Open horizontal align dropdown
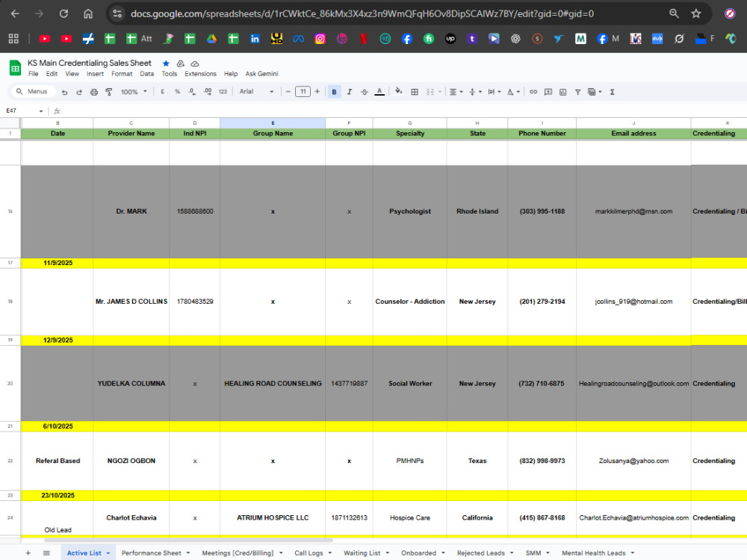This screenshot has width=747, height=560. pos(456,92)
